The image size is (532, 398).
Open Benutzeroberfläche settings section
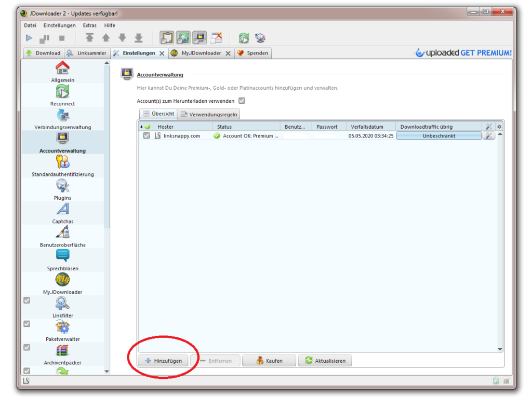[62, 237]
